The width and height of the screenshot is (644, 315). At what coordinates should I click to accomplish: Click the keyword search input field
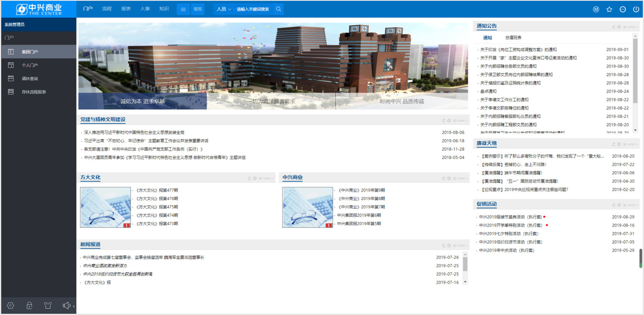(x=254, y=9)
